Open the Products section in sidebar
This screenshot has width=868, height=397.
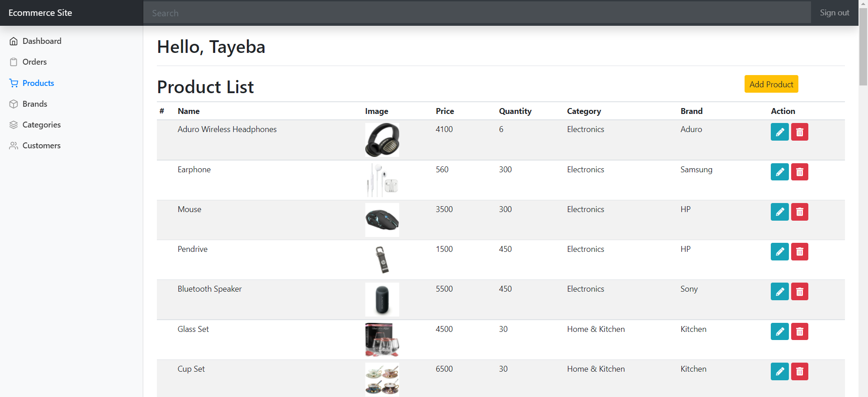pos(38,83)
